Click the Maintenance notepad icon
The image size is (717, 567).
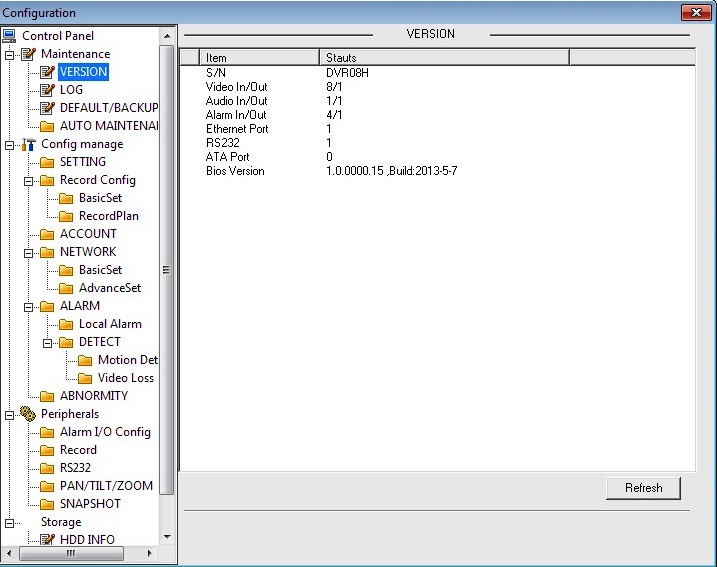[29, 54]
